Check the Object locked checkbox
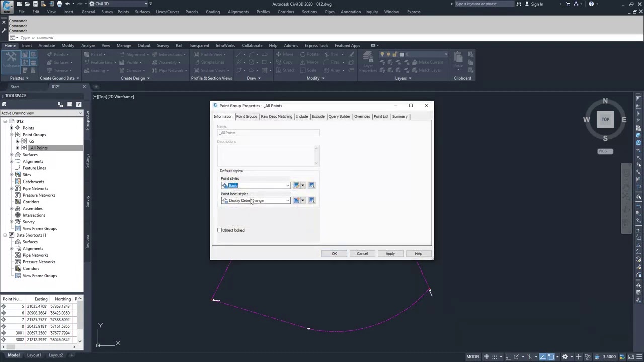Screen dimensions: 644x362 219,230
